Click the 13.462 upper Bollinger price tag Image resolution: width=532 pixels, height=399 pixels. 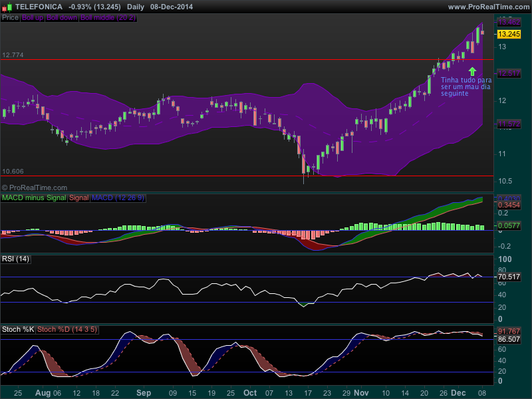click(x=509, y=23)
